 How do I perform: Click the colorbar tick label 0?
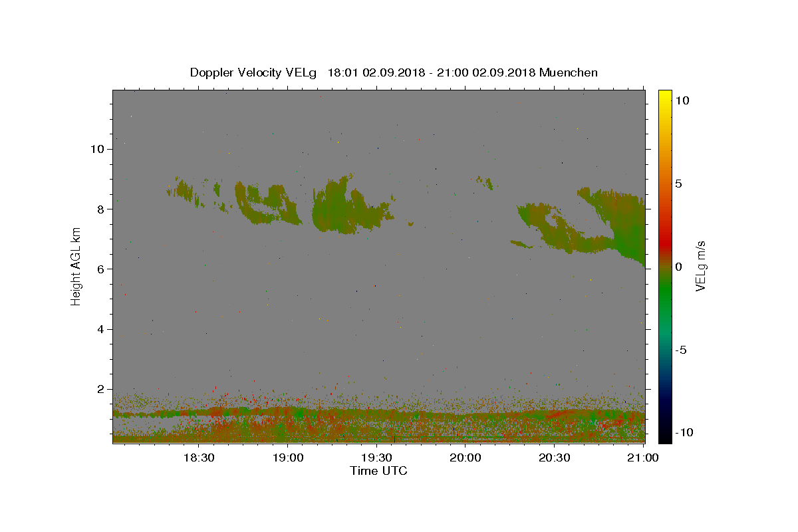[x=680, y=267]
